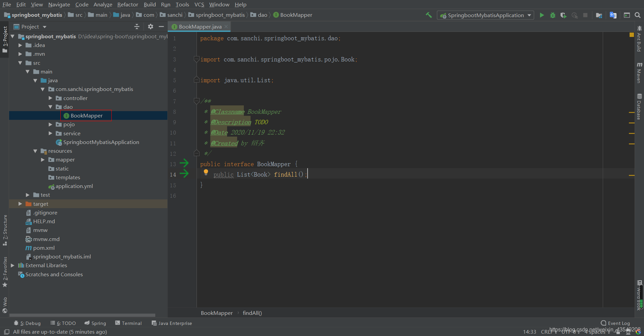This screenshot has height=336, width=644.
Task: Select SpringbootMybatisApplication class in tree
Action: [98, 142]
